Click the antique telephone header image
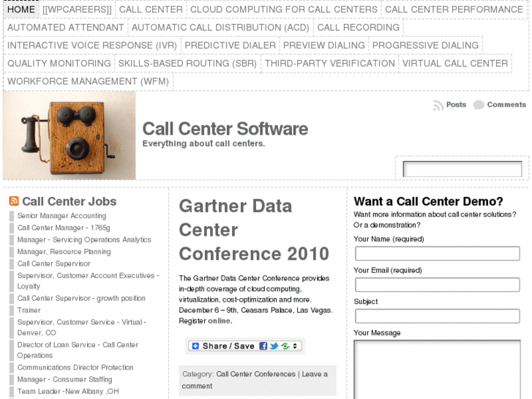The width and height of the screenshot is (532, 399). point(70,135)
